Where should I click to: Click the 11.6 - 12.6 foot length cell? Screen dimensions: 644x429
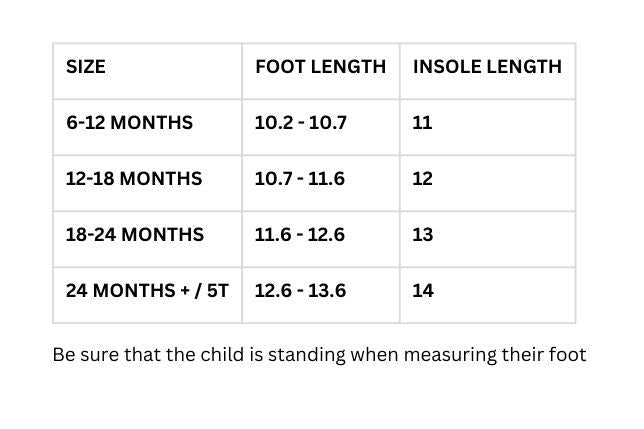pos(299,236)
